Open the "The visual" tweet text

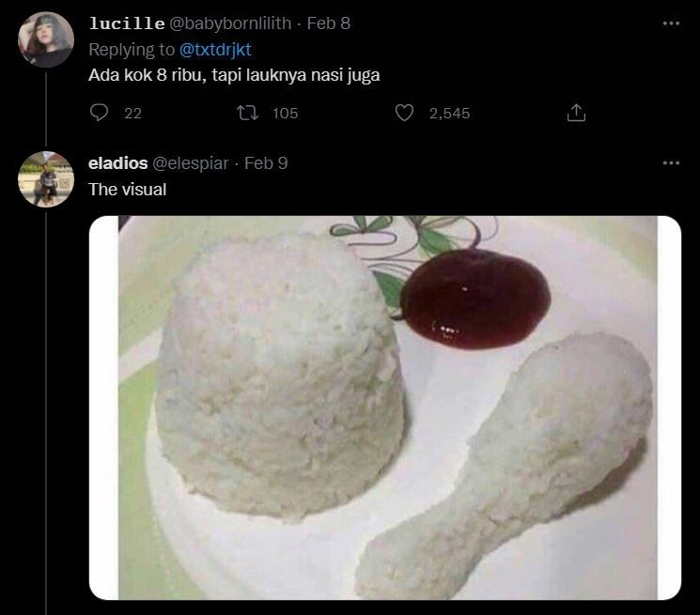(x=127, y=189)
